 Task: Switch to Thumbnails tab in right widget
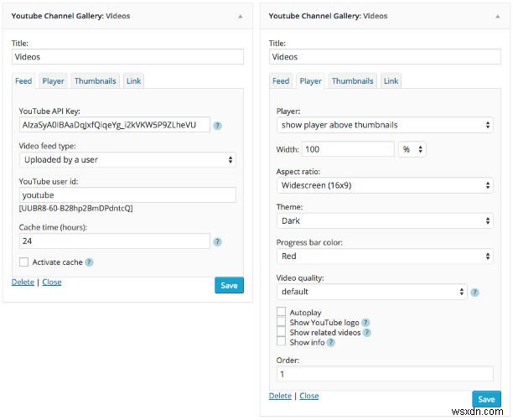(x=353, y=81)
